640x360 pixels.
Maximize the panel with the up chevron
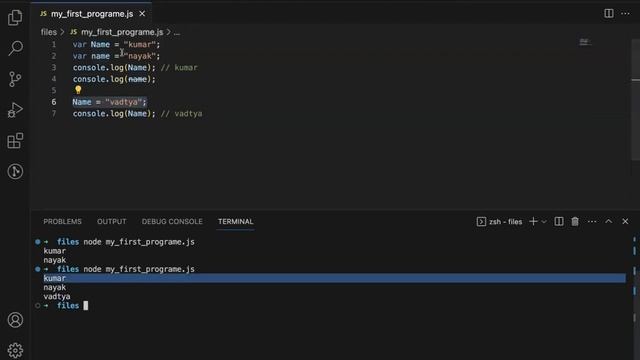pyautogui.click(x=609, y=221)
